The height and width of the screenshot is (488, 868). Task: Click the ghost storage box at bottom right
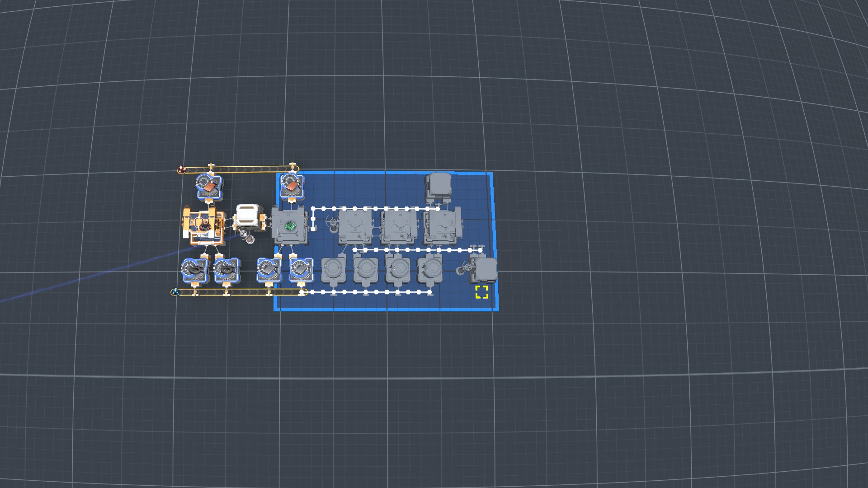[484, 269]
